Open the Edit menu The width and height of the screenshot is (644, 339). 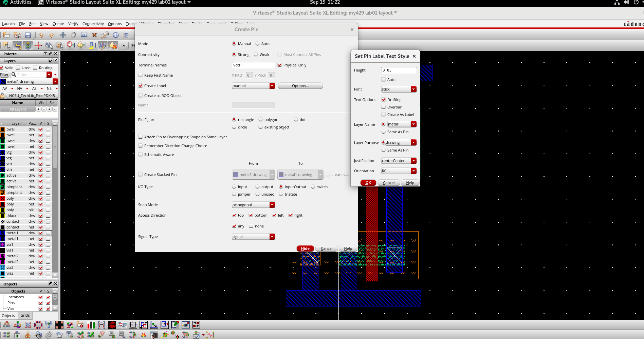click(x=32, y=24)
